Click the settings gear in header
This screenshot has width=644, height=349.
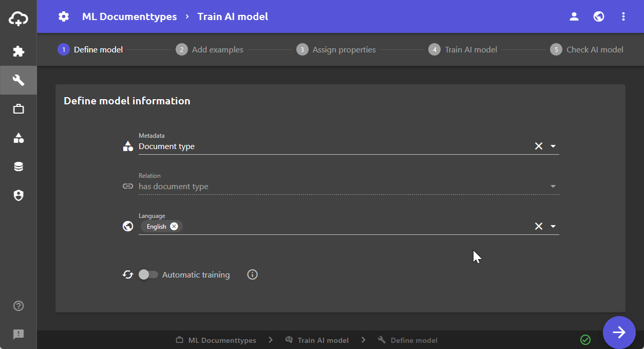pos(64,16)
